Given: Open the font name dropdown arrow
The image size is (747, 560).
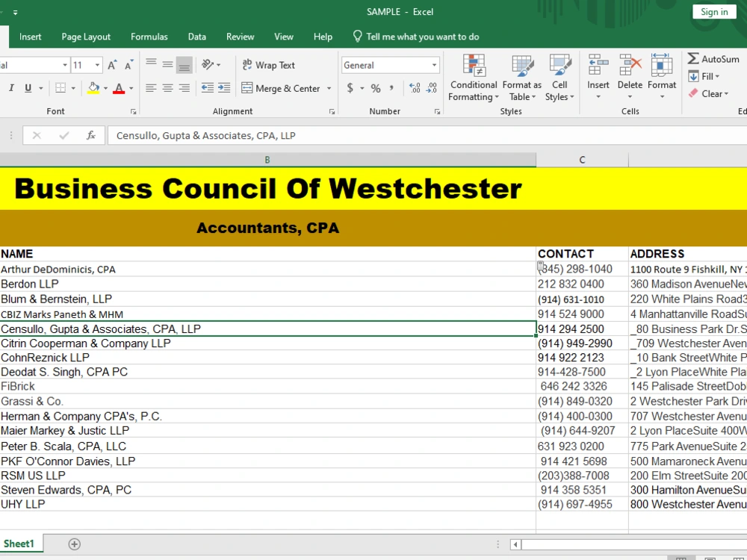Looking at the screenshot, I should (x=65, y=65).
